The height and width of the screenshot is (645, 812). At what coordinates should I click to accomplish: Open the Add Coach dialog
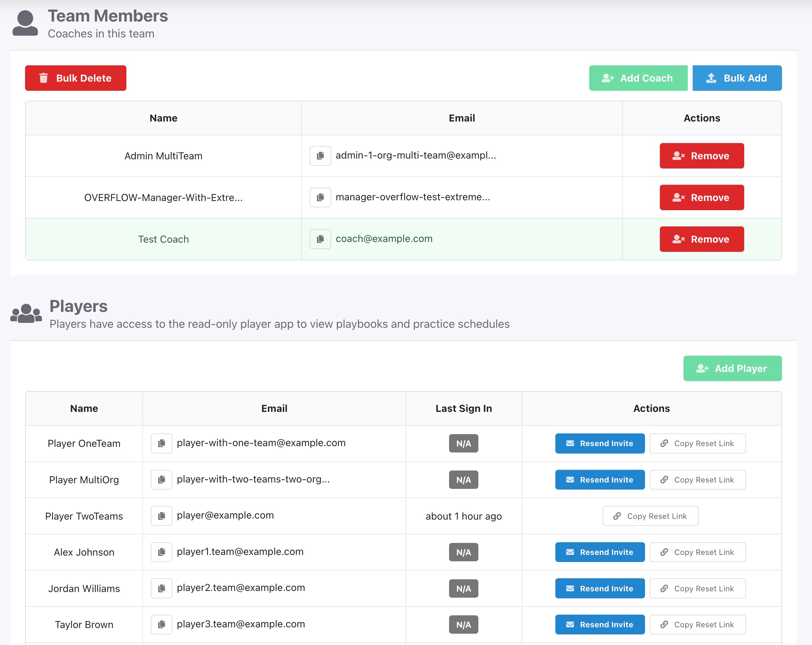638,78
